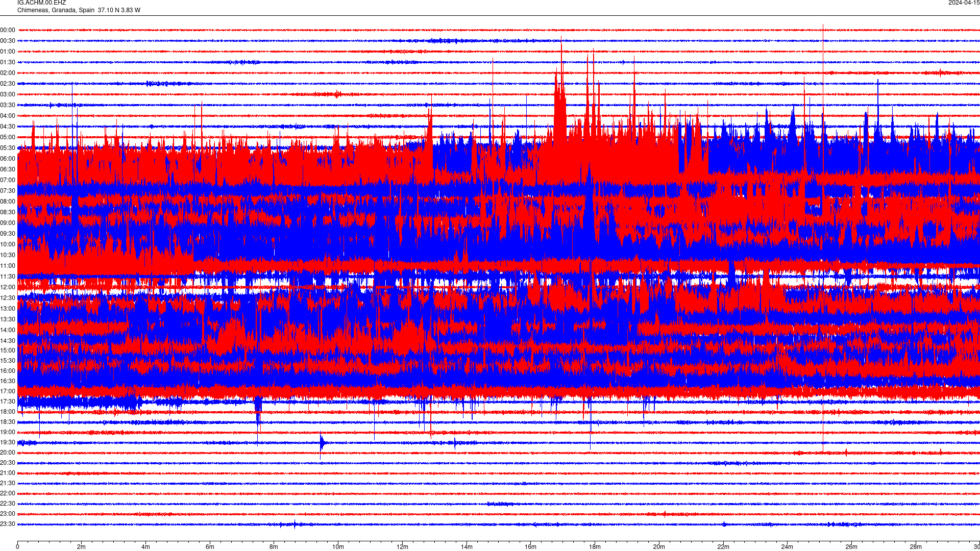Select the 05:00 time row label
The image size is (980, 551).
(x=8, y=137)
